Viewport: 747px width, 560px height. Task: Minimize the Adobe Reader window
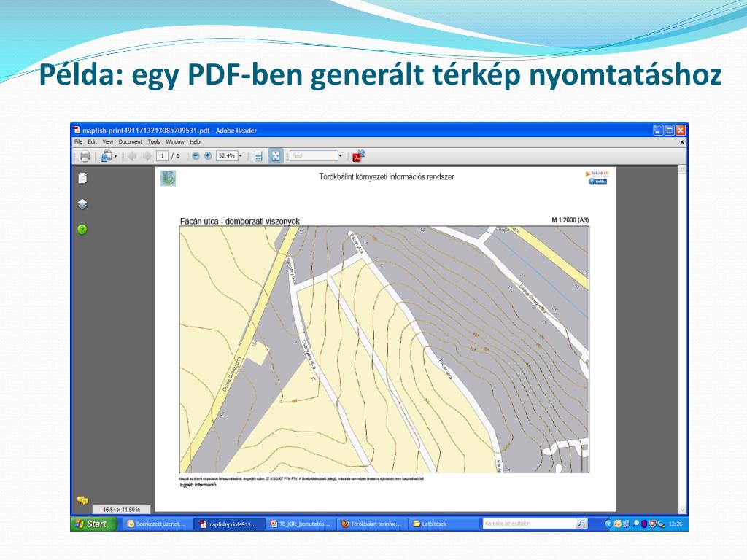pyautogui.click(x=658, y=130)
